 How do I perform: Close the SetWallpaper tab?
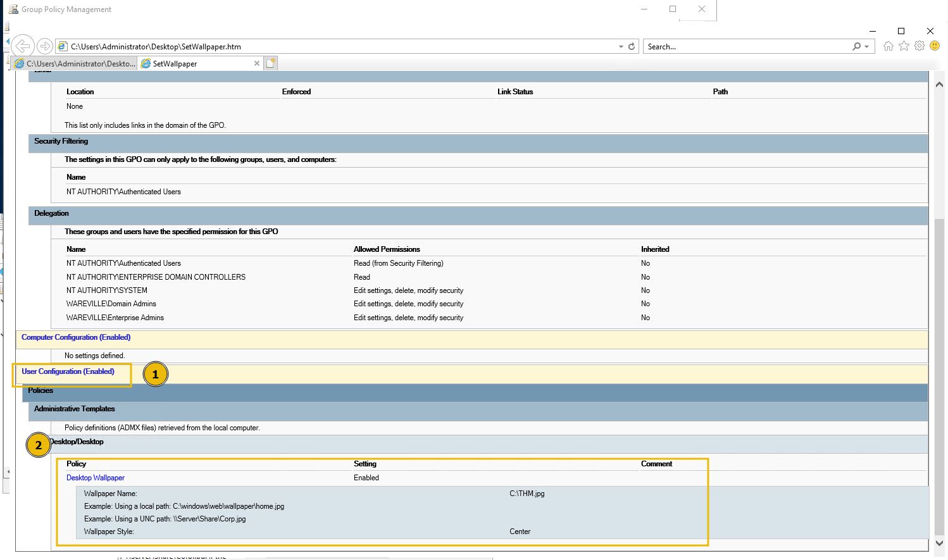point(257,63)
